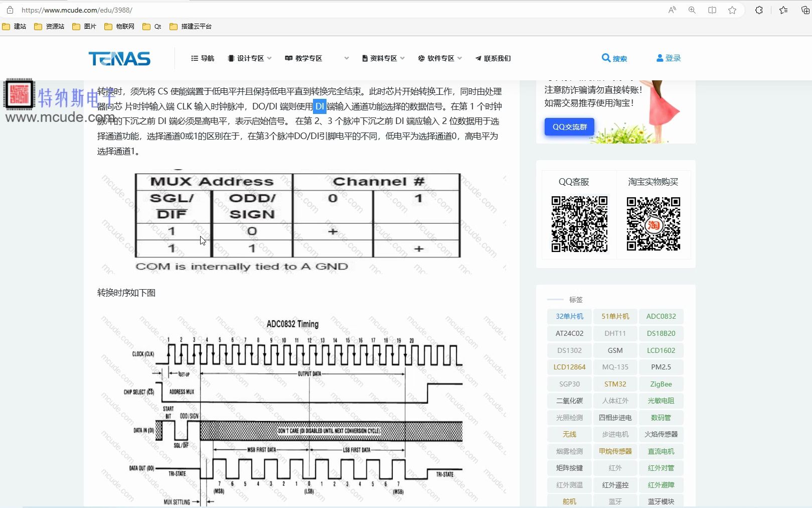Expand the 教学专区 dropdown arrow
This screenshot has width=812, height=508.
coord(346,58)
